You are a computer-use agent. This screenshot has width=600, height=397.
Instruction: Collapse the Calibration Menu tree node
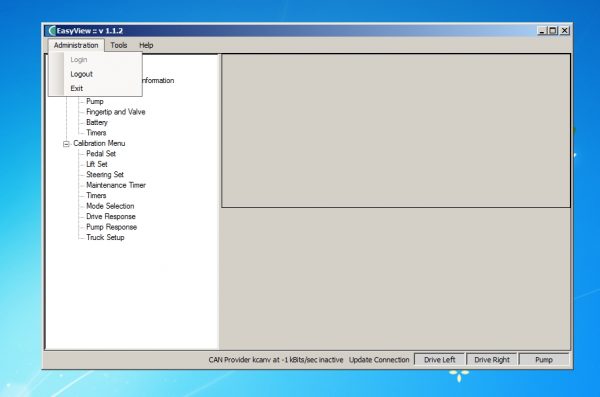tap(66, 144)
